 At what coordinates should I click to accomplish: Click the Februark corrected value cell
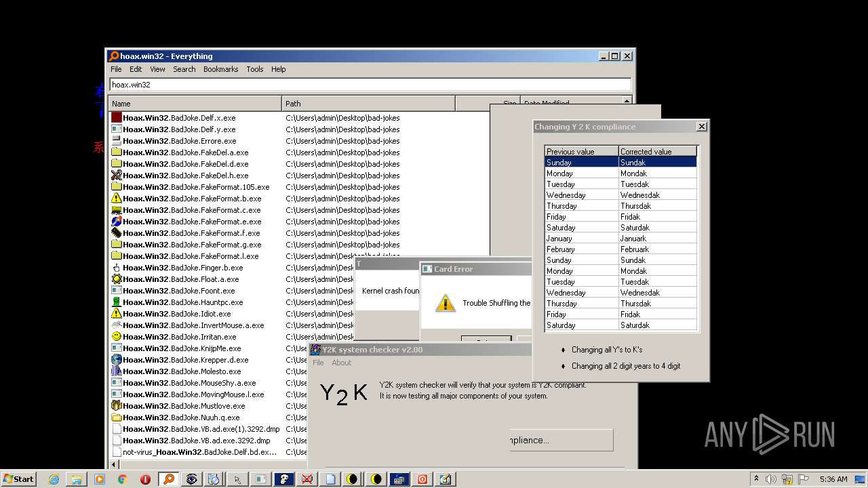pyautogui.click(x=657, y=249)
